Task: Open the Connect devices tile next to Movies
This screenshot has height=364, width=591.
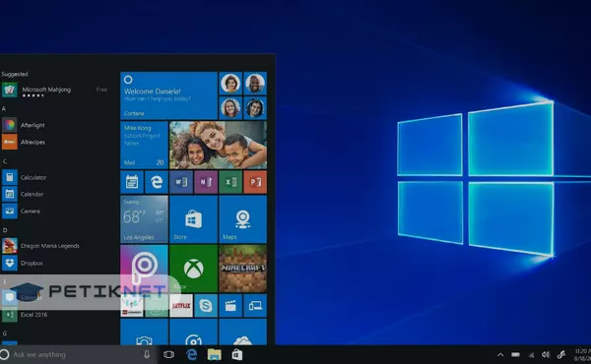Action: point(255,306)
